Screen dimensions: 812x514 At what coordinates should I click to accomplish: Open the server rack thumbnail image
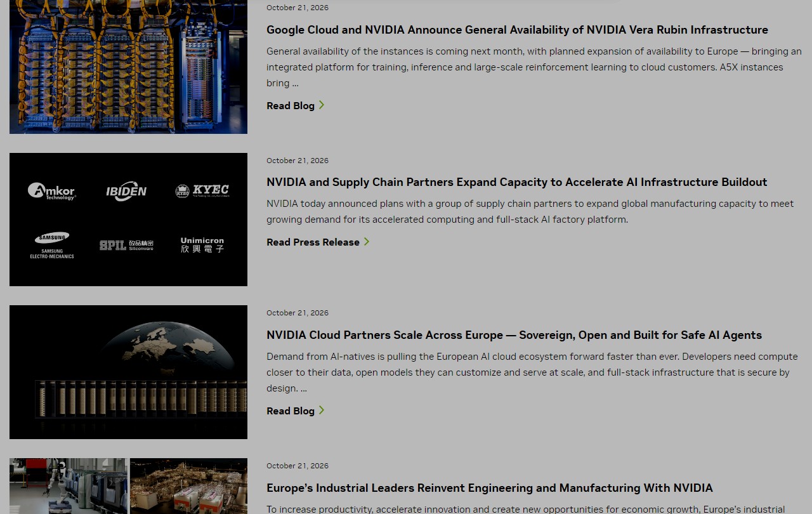point(128,67)
